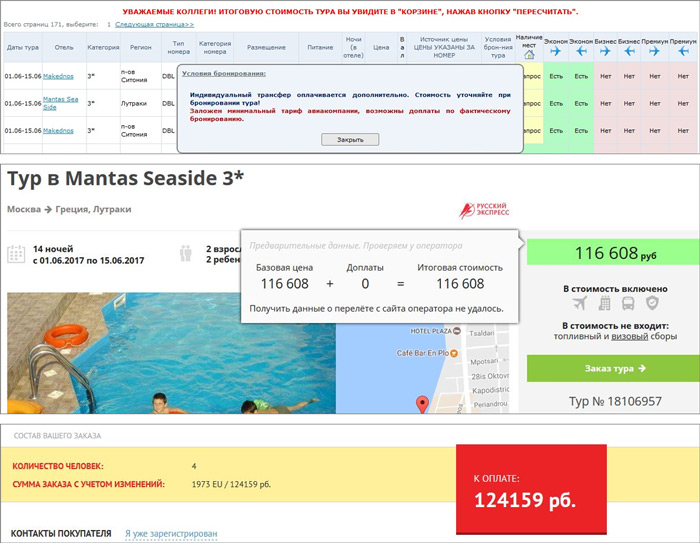
Task: Click the red map pin marker
Action: 422,404
